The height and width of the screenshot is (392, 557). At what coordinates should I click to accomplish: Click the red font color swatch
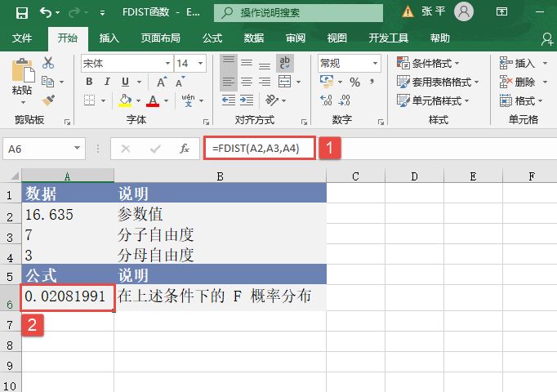(152, 101)
